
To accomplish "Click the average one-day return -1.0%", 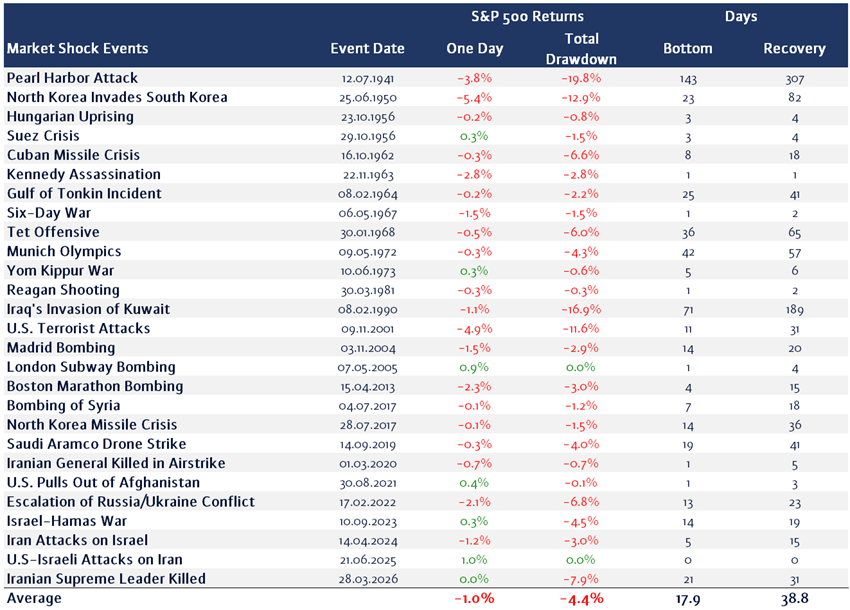I will [x=474, y=599].
